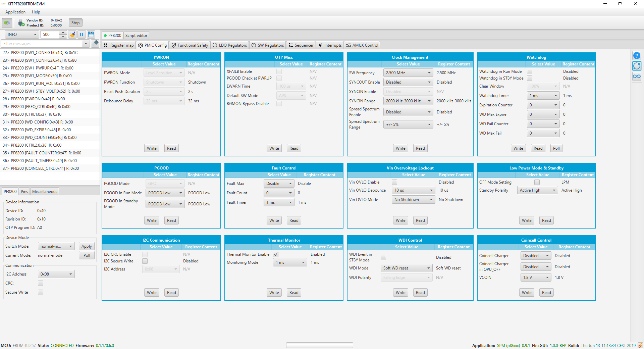Click into the Filter messages input field
644x349 pixels.
click(42, 44)
